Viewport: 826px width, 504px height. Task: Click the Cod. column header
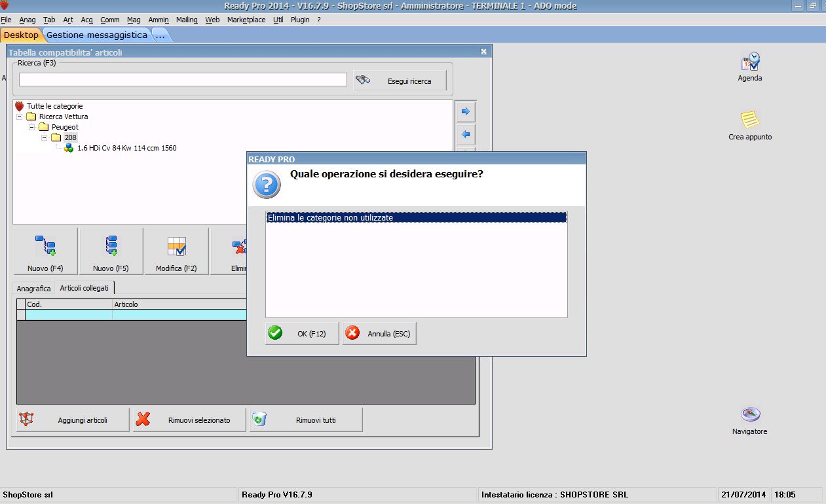click(x=69, y=304)
